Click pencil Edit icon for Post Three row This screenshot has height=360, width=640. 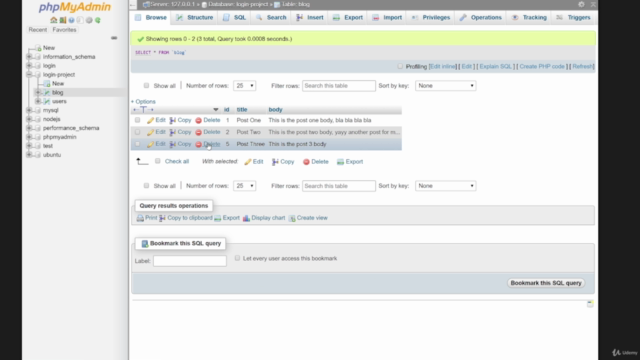[150, 144]
